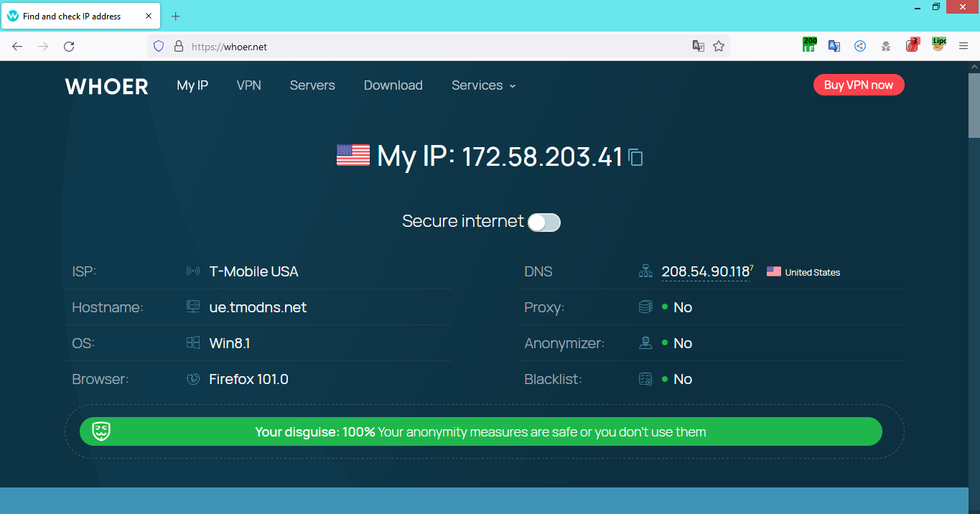Go back to the previous page
Image resolution: width=980 pixels, height=514 pixels.
point(17,47)
